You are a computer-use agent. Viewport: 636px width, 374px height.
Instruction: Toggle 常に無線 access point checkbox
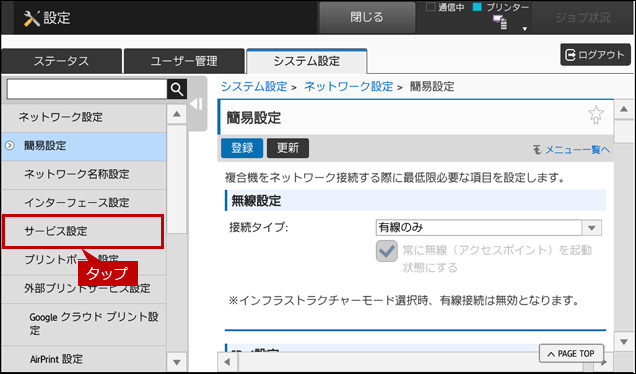386,251
